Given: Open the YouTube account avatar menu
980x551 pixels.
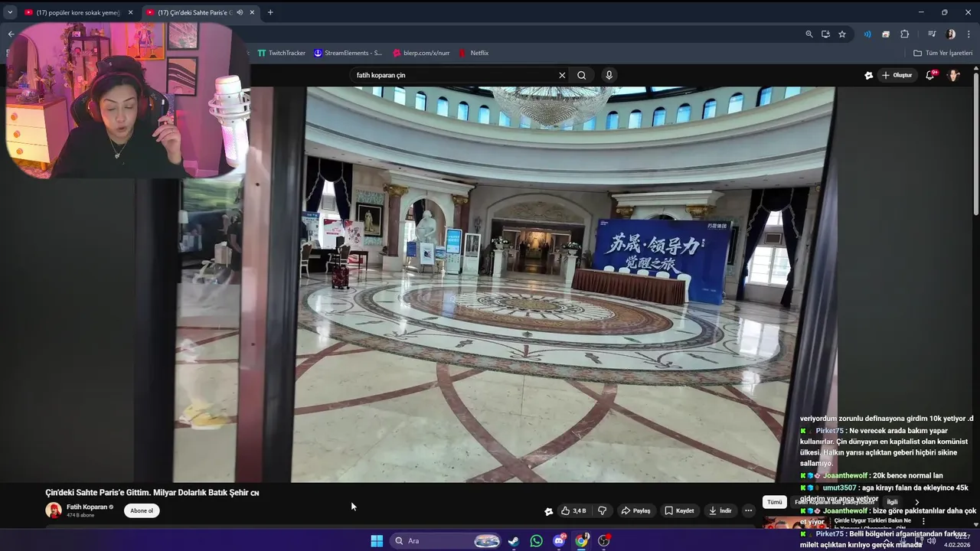Looking at the screenshot, I should point(954,75).
